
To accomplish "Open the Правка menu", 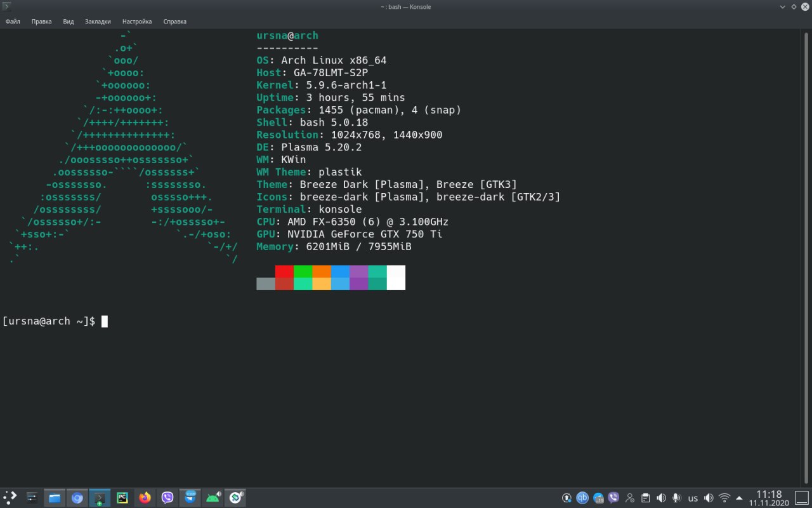I will coord(41,22).
